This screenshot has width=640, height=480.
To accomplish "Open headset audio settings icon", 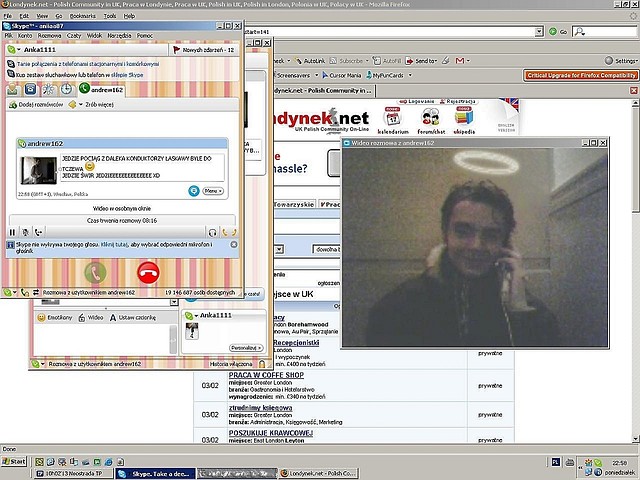I will (212, 233).
